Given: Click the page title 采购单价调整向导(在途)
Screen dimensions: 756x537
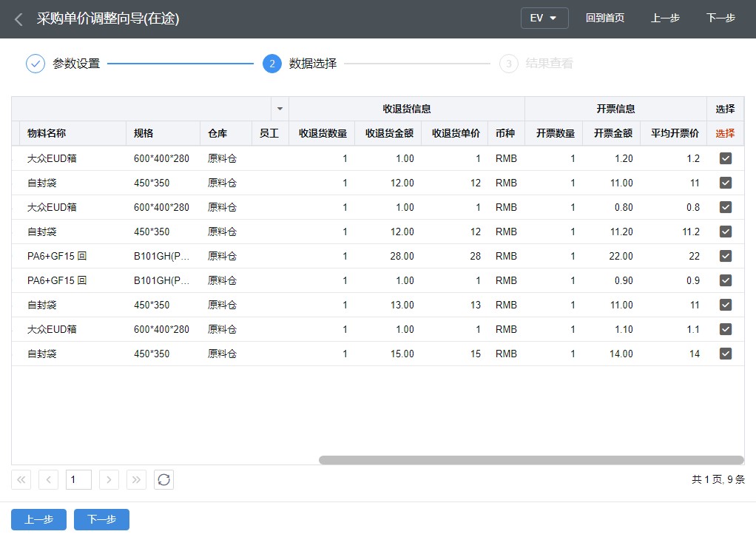Looking at the screenshot, I should (108, 18).
